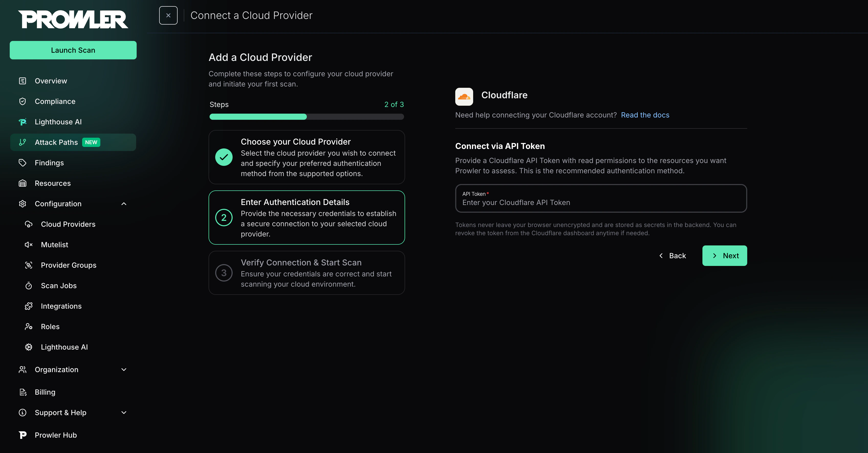
Task: Collapse the Configuration section
Action: click(x=124, y=203)
